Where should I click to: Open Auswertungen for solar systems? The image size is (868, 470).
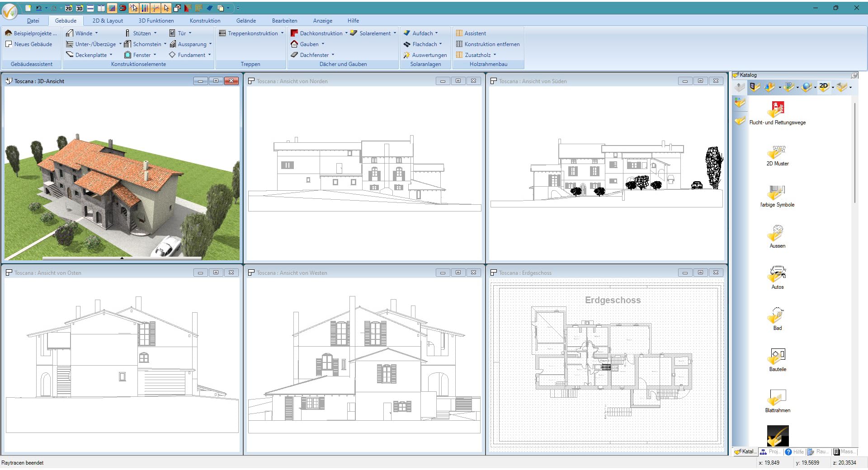[425, 55]
